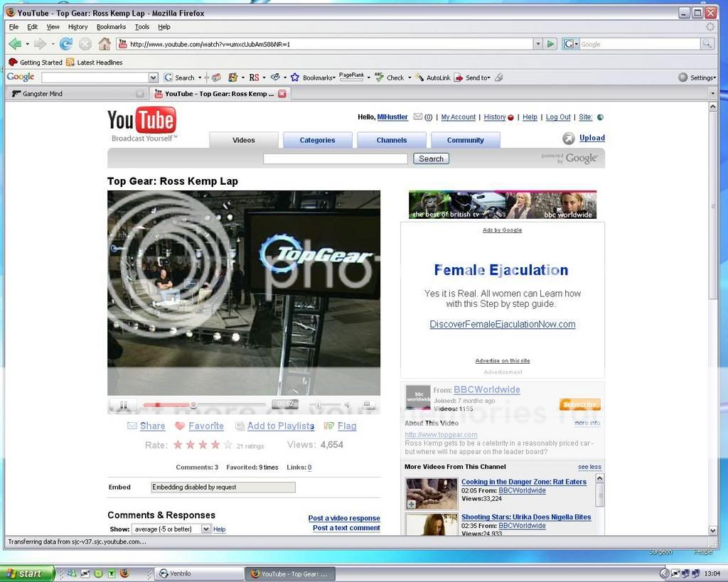Open the File menu
The height and width of the screenshot is (582, 728).
pyautogui.click(x=14, y=27)
